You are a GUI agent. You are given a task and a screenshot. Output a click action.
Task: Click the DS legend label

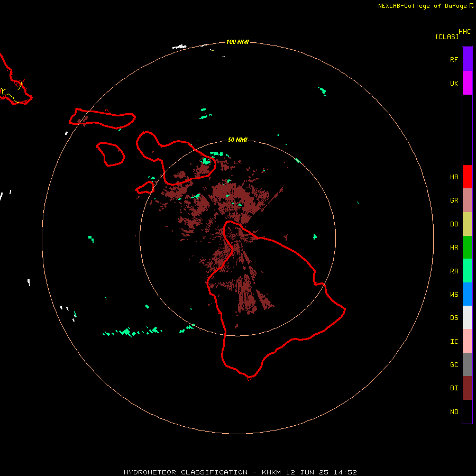tap(454, 318)
